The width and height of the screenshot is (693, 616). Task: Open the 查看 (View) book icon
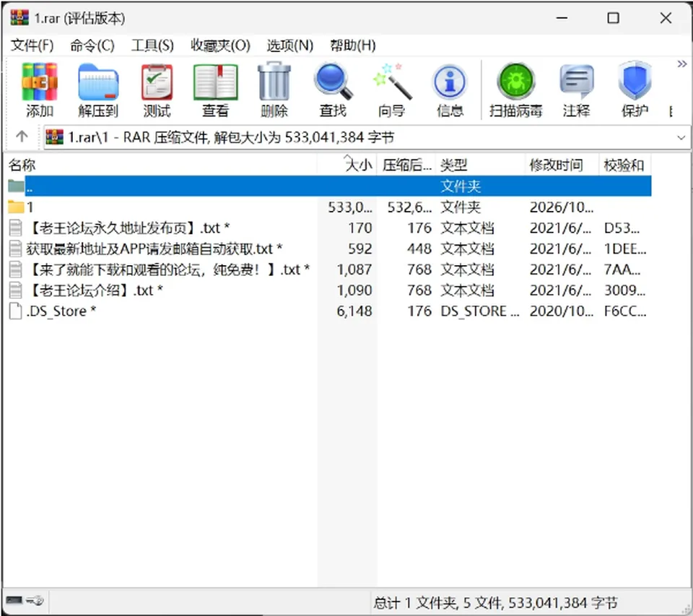[216, 90]
